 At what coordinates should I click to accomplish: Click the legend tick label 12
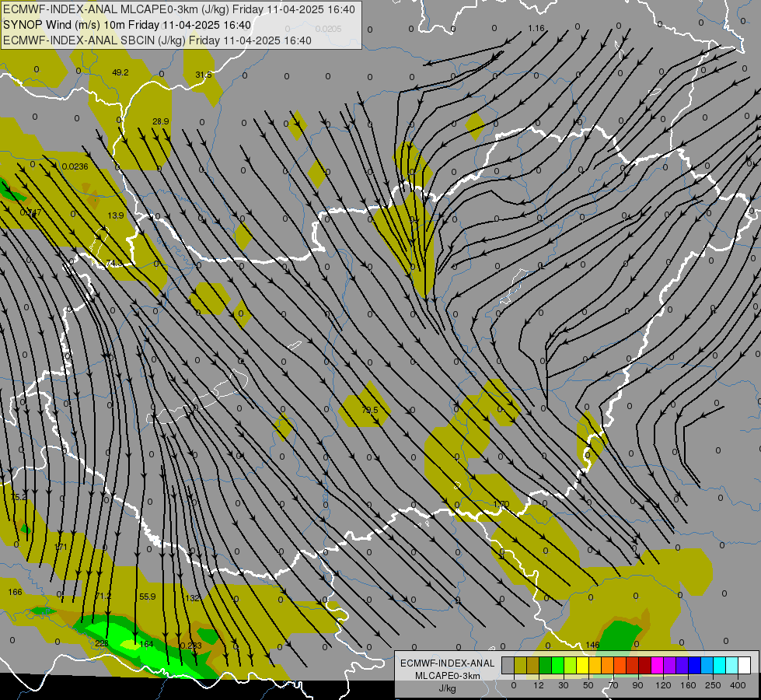pos(539,685)
